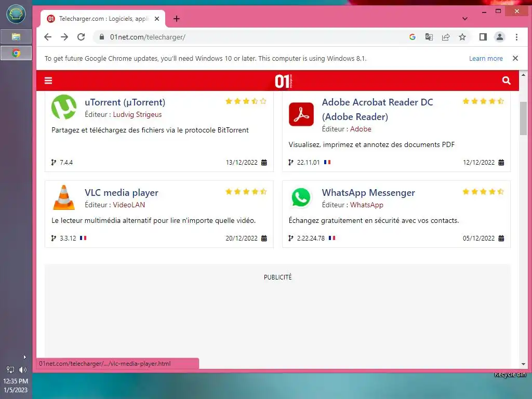This screenshot has height=399, width=532.
Task: Open VLC media player title link
Action: (x=122, y=193)
